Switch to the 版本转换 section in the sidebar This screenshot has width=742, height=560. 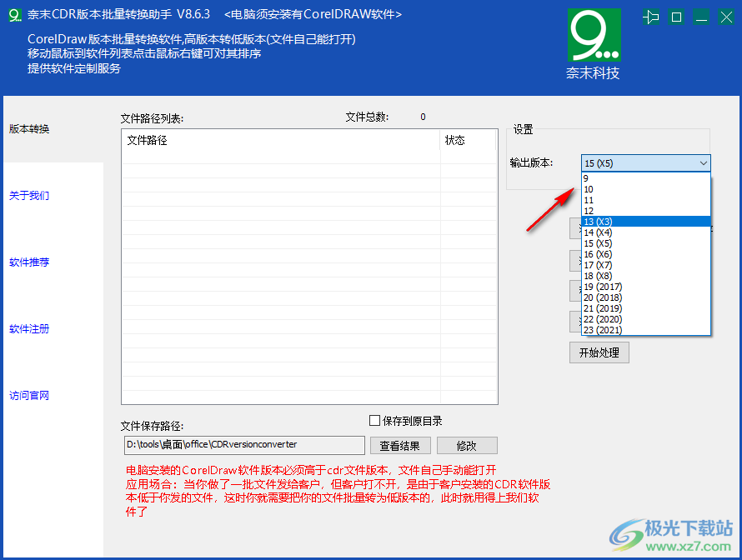pyautogui.click(x=28, y=129)
